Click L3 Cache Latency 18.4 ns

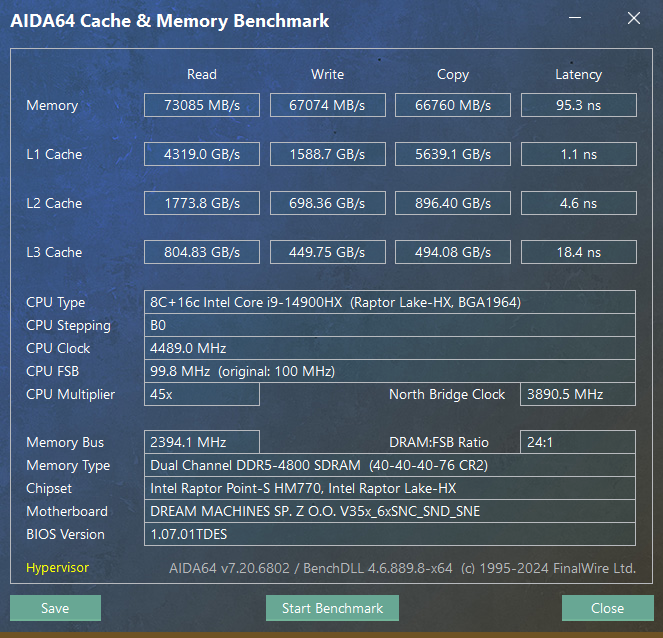tap(579, 252)
